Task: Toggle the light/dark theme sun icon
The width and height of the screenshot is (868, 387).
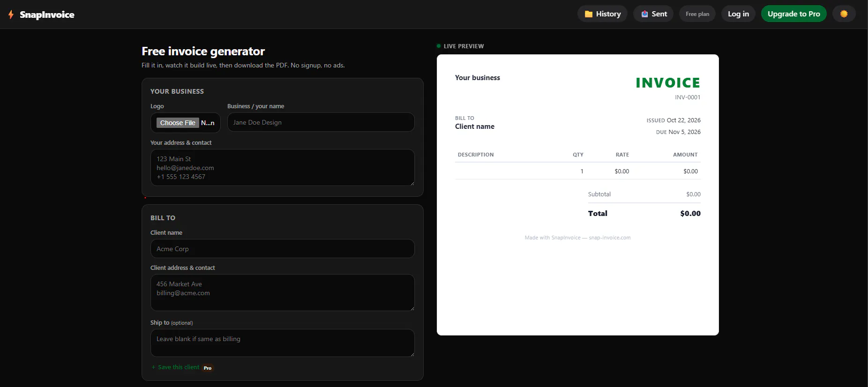Action: pos(844,14)
